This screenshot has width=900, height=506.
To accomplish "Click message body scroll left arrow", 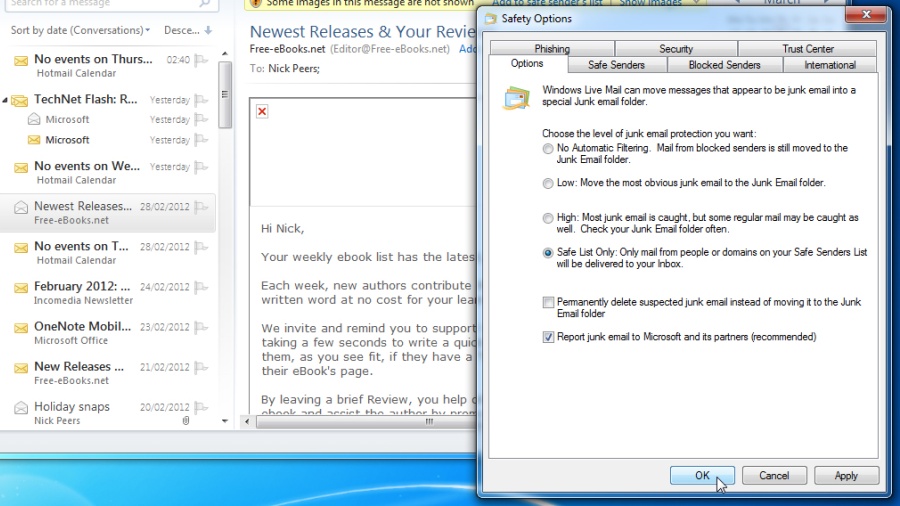I will pyautogui.click(x=247, y=422).
